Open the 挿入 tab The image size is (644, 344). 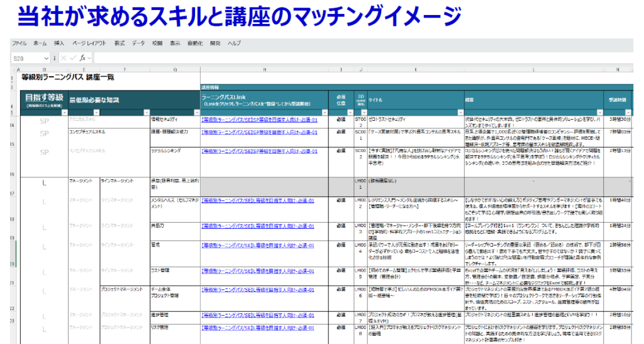[x=59, y=43]
